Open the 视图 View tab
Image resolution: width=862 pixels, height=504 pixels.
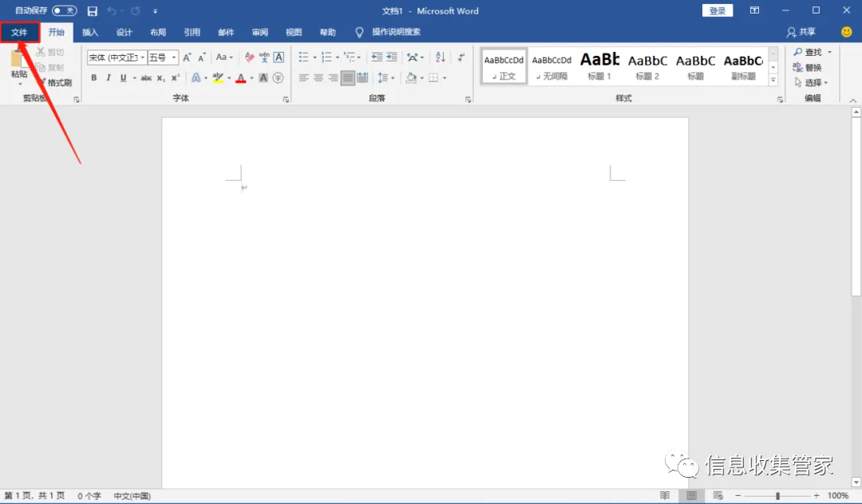click(x=294, y=33)
